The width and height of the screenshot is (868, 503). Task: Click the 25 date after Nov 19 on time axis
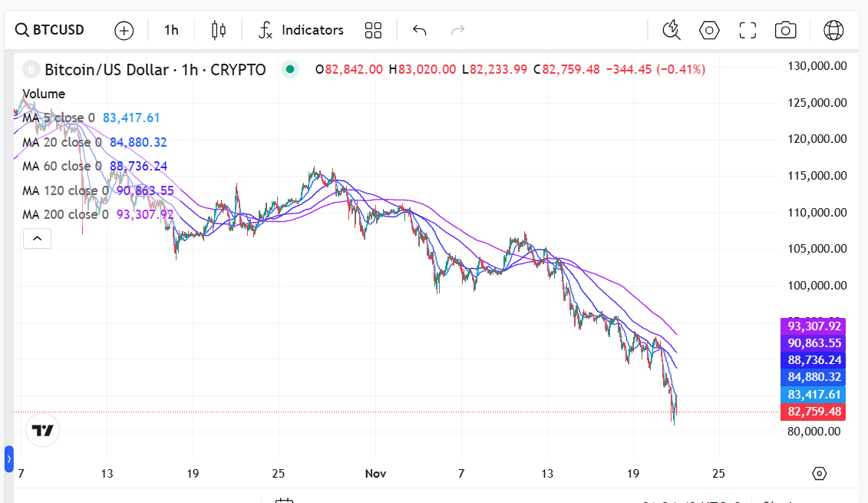[718, 474]
